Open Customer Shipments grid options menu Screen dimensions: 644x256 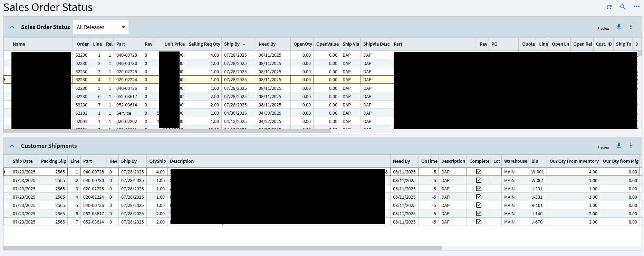(x=631, y=145)
